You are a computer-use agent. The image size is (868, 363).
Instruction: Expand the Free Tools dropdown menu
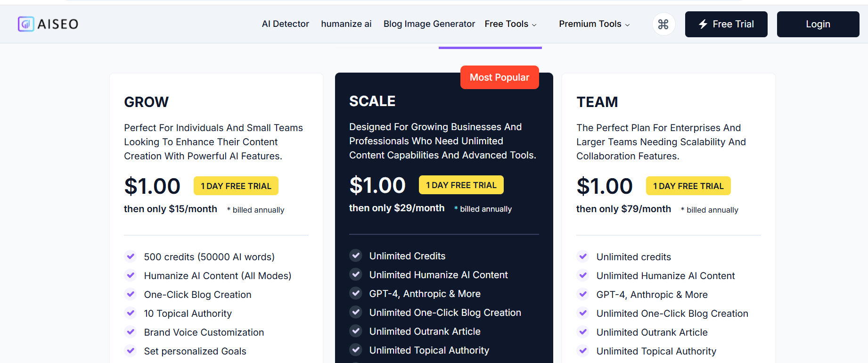click(x=510, y=24)
